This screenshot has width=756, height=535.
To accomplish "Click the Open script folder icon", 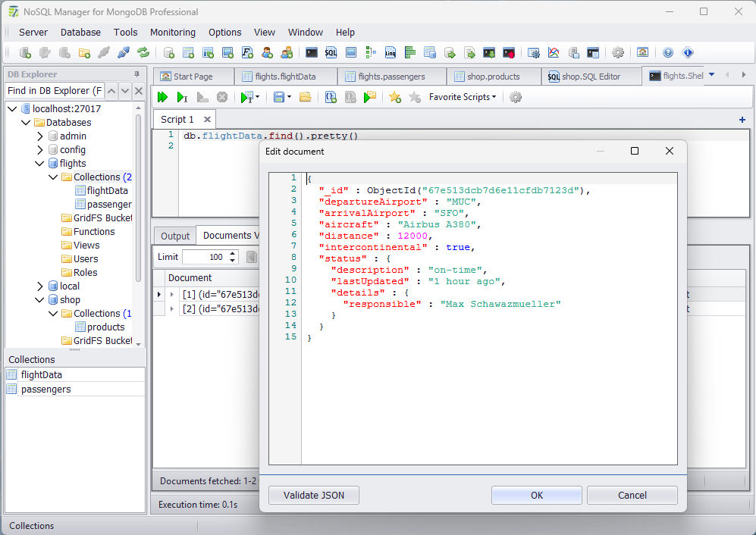I will (x=305, y=97).
